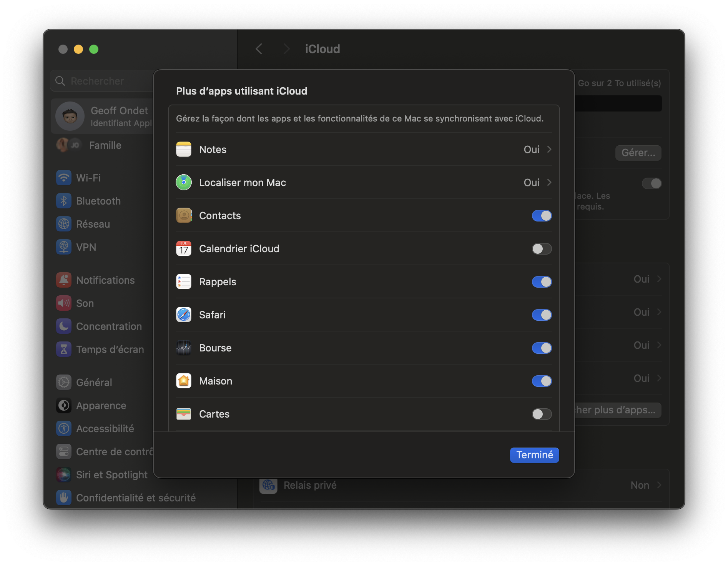Click the Concentration moon icon
This screenshot has width=728, height=566.
(x=64, y=326)
